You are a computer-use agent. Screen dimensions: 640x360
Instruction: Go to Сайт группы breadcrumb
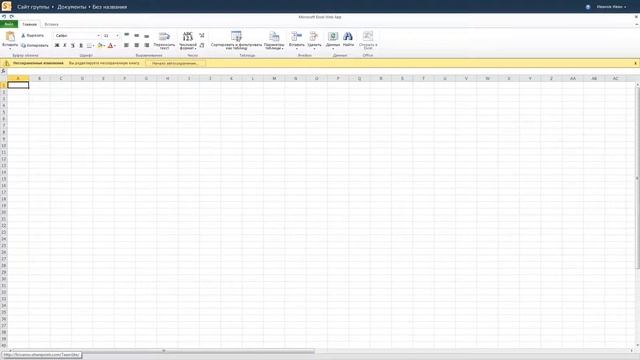click(x=33, y=7)
